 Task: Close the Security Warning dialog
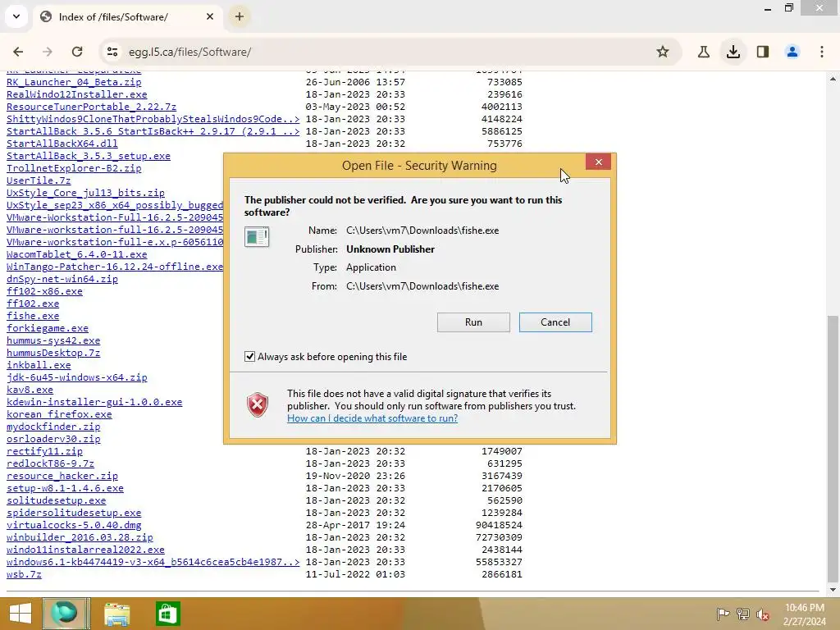[598, 162]
